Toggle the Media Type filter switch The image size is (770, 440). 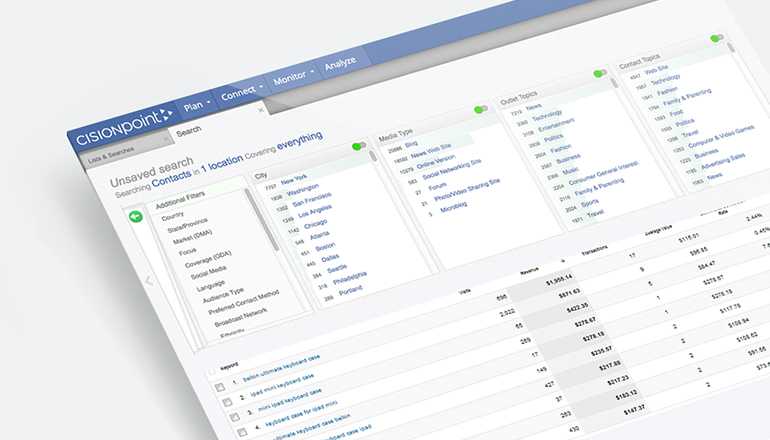coord(481,109)
